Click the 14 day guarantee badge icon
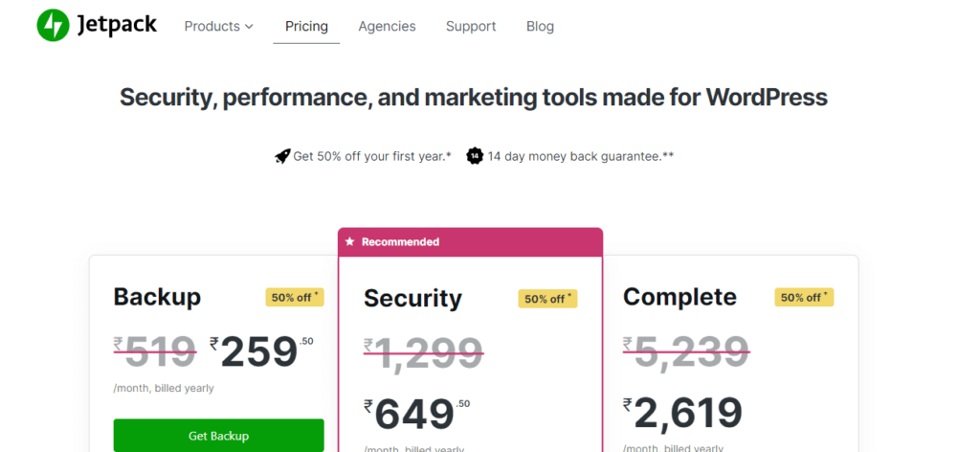 475,156
